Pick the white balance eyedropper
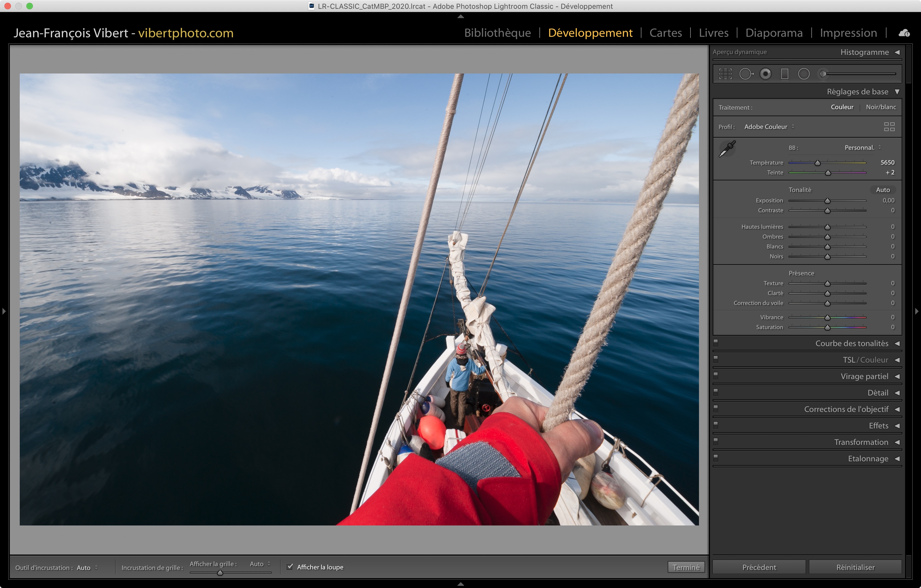921x588 pixels. pyautogui.click(x=727, y=149)
